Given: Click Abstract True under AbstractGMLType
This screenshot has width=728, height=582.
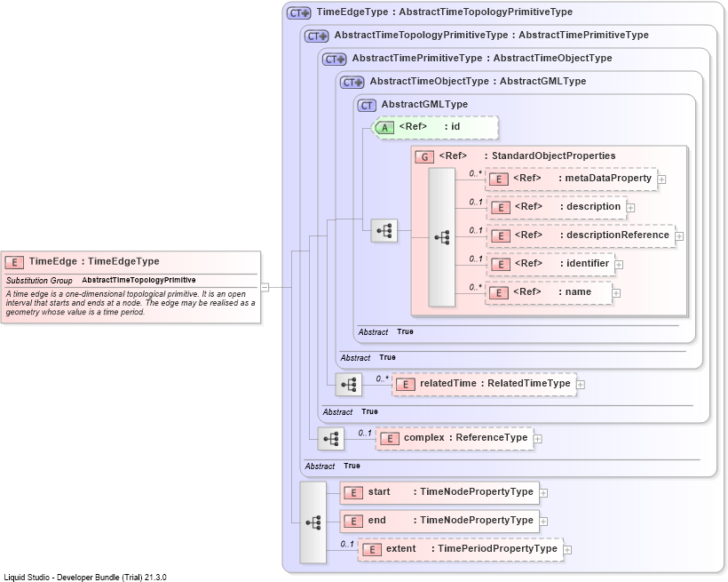Looking at the screenshot, I should pos(385,332).
